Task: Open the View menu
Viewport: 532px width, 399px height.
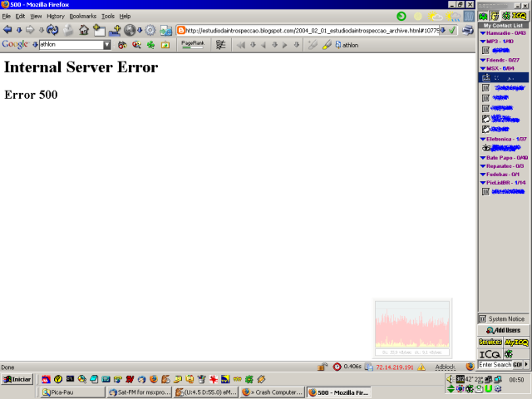Action: [36, 16]
